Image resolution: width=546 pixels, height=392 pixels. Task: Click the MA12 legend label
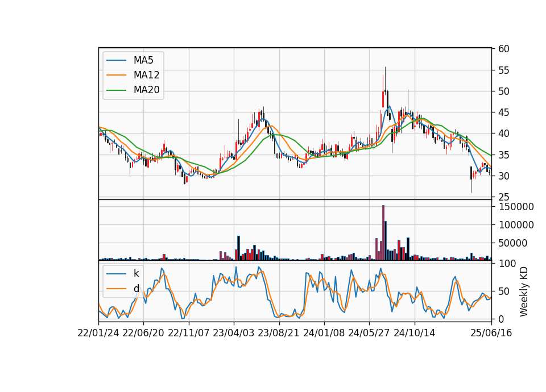tap(146, 75)
